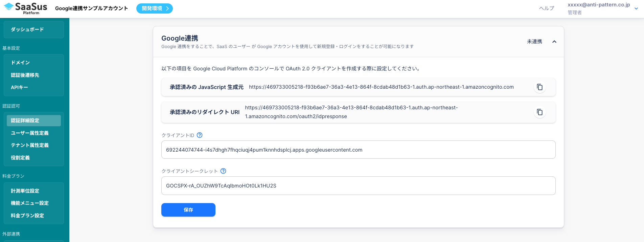Click the 保存 button
Viewport: 644px width, 242px height.
tap(188, 210)
